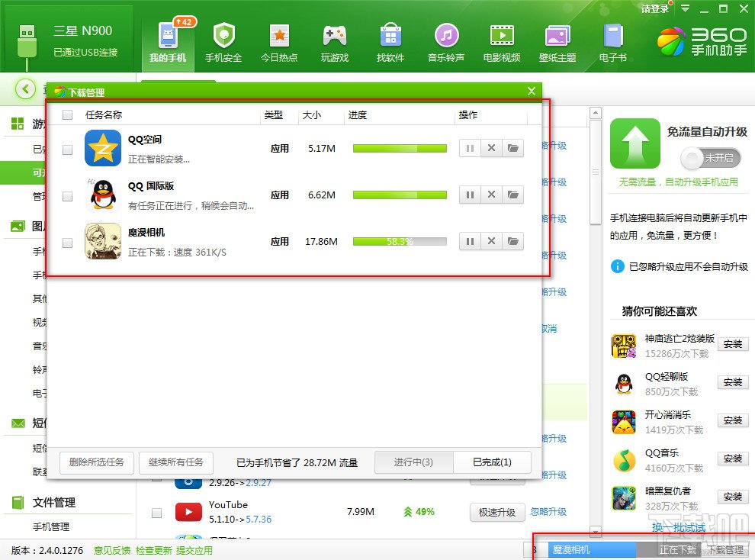Viewport: 755px width, 560px height.
Task: Click the 继续所有任务 button
Action: 176,462
